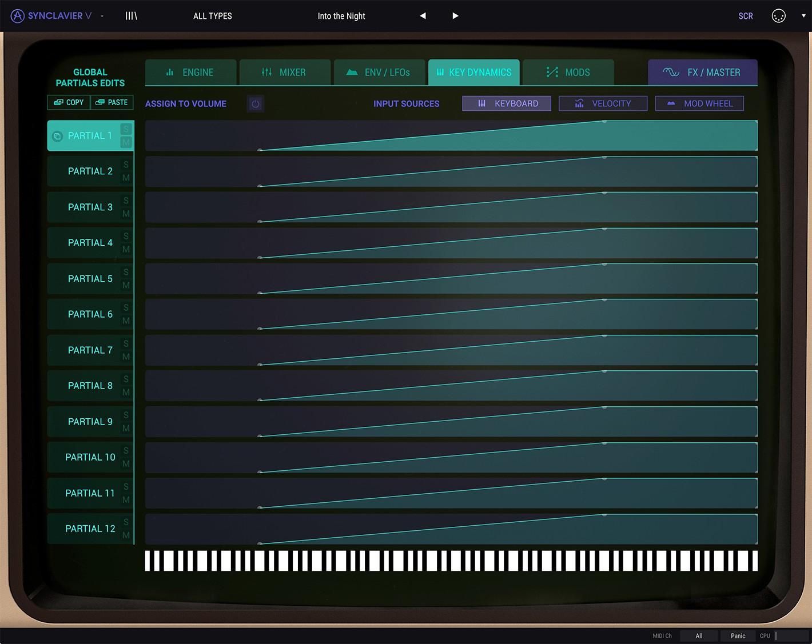Click the MIDI connector icon top right
The width and height of the screenshot is (812, 644).
tap(778, 16)
